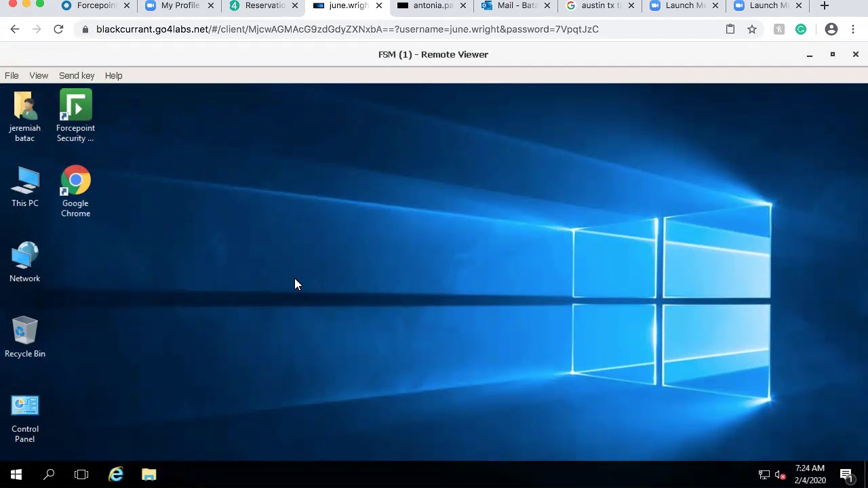
Task: Launch the Google Chrome desktop shortcut
Action: (75, 191)
